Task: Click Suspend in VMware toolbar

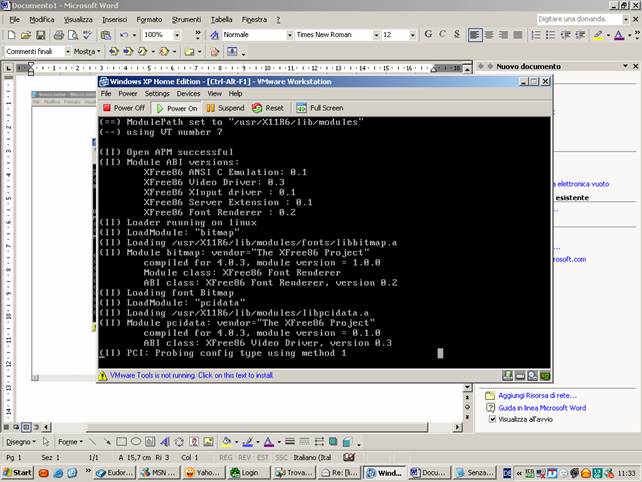Action: click(x=226, y=108)
